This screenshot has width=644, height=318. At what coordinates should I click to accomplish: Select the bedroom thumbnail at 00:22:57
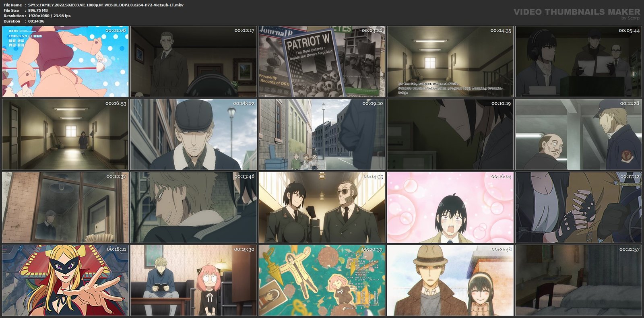pyautogui.click(x=579, y=281)
